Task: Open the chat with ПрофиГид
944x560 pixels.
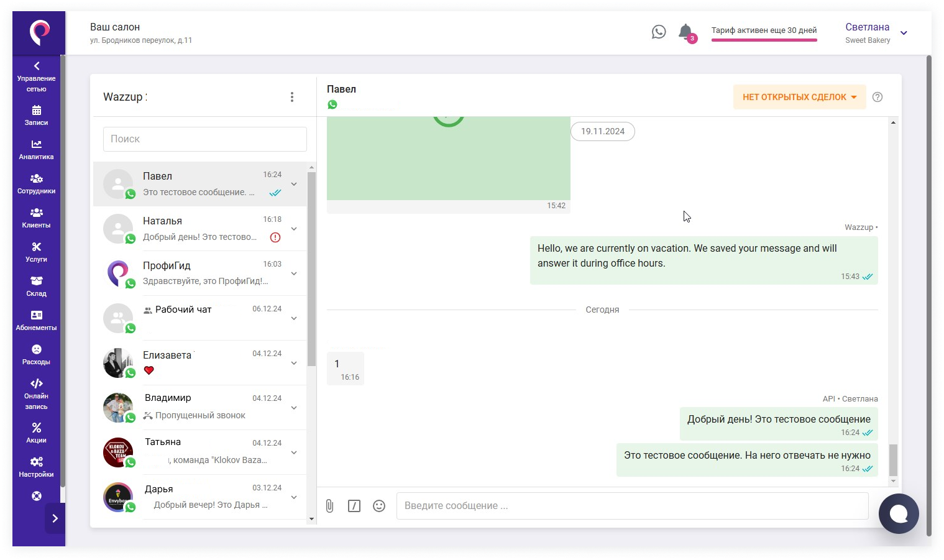Action: (x=199, y=273)
